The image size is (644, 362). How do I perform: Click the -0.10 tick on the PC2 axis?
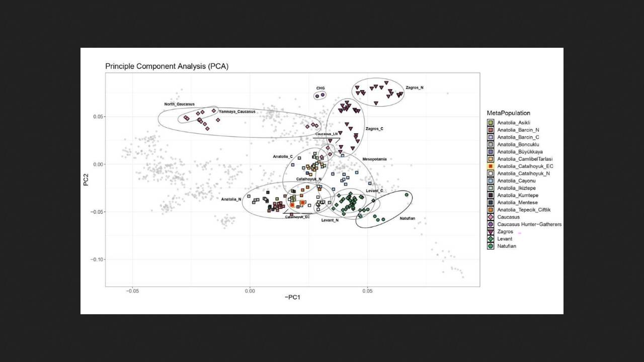tap(97, 259)
